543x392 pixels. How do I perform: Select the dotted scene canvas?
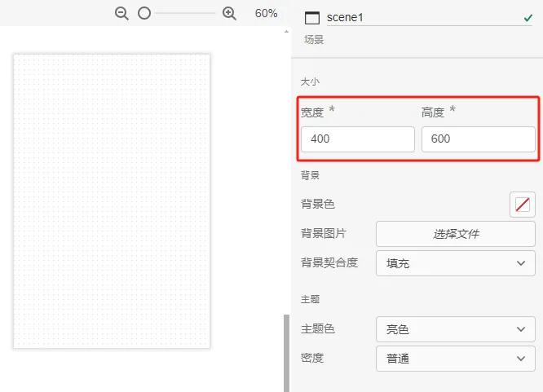click(x=112, y=200)
